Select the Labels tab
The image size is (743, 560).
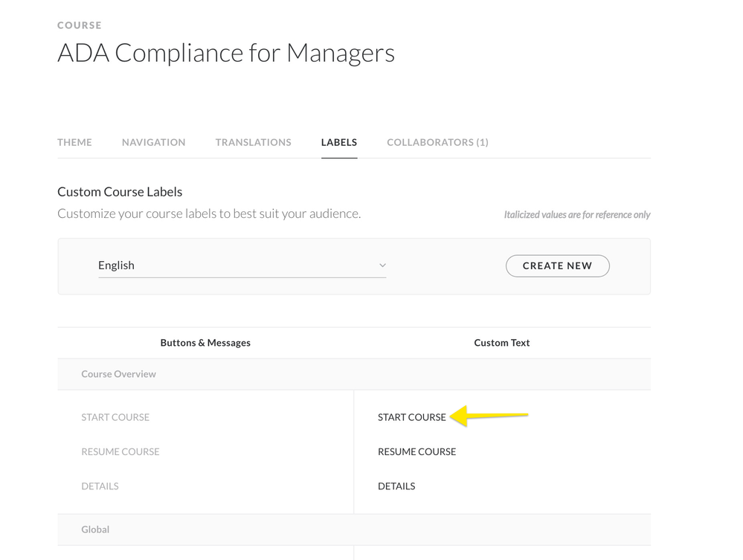(338, 142)
